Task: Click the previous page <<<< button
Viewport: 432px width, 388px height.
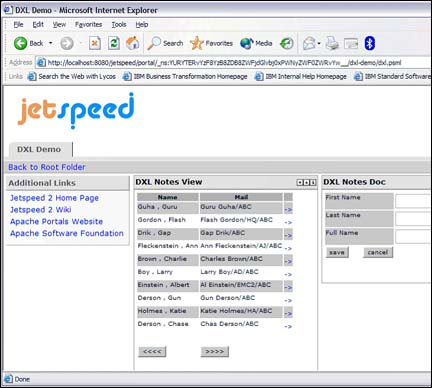Action: 152,351
